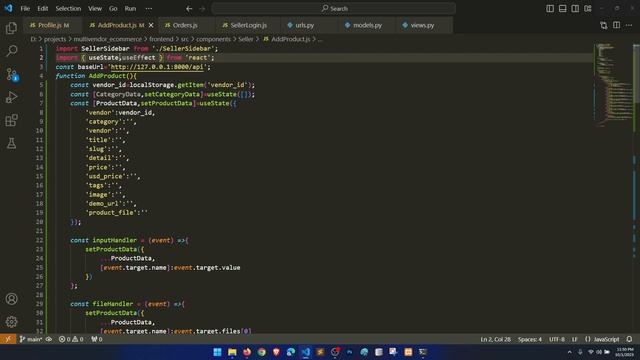640x360 pixels.
Task: Open changes for AddProduct.js
Action: point(604,25)
